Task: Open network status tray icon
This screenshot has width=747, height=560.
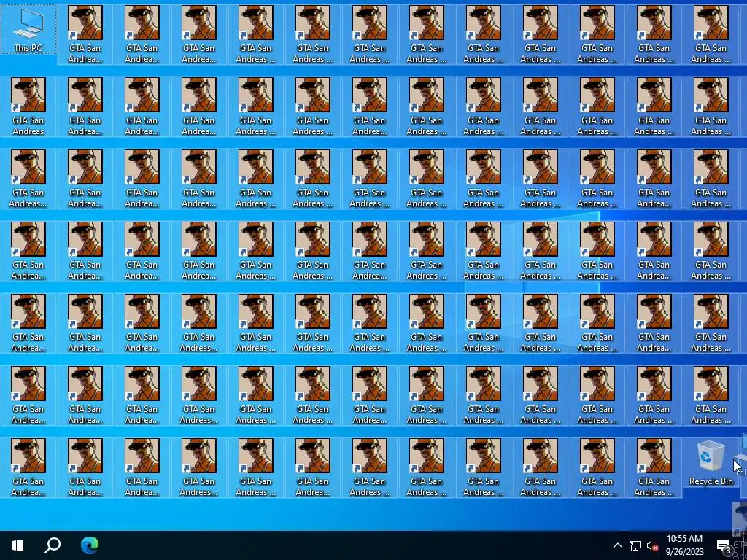Action: pyautogui.click(x=635, y=545)
